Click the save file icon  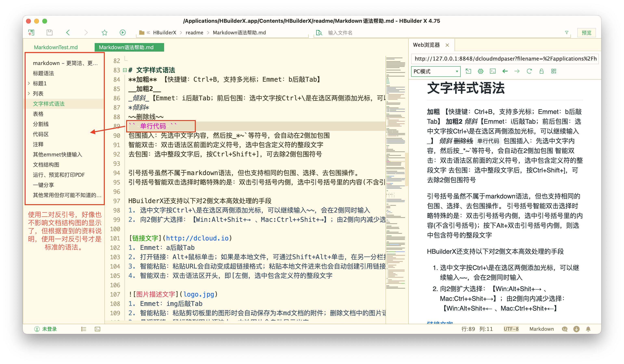50,32
